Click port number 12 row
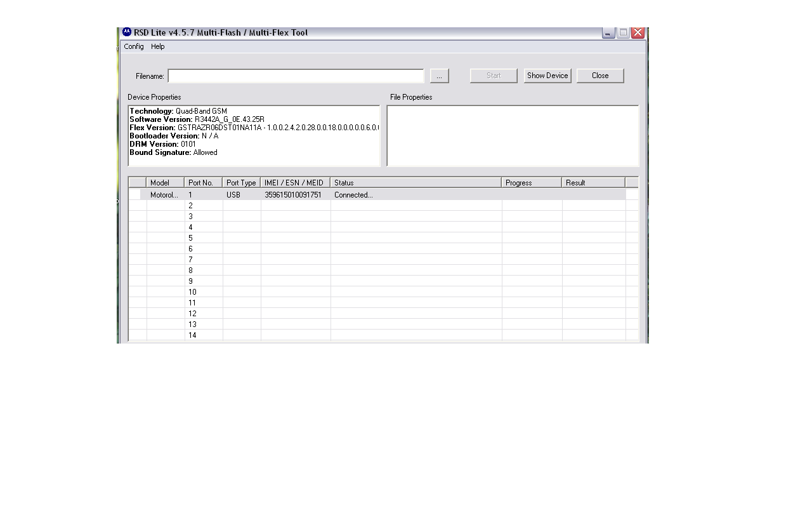This screenshot has height=508, width=812. tap(383, 314)
